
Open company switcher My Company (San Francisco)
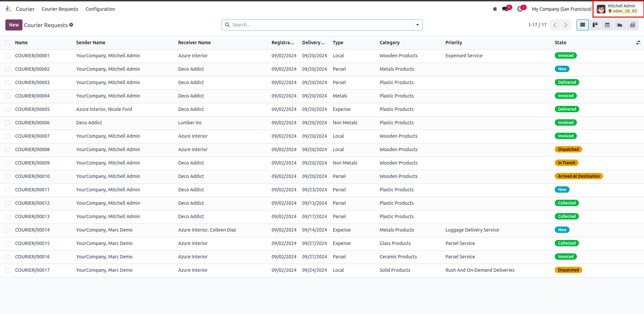coord(561,9)
